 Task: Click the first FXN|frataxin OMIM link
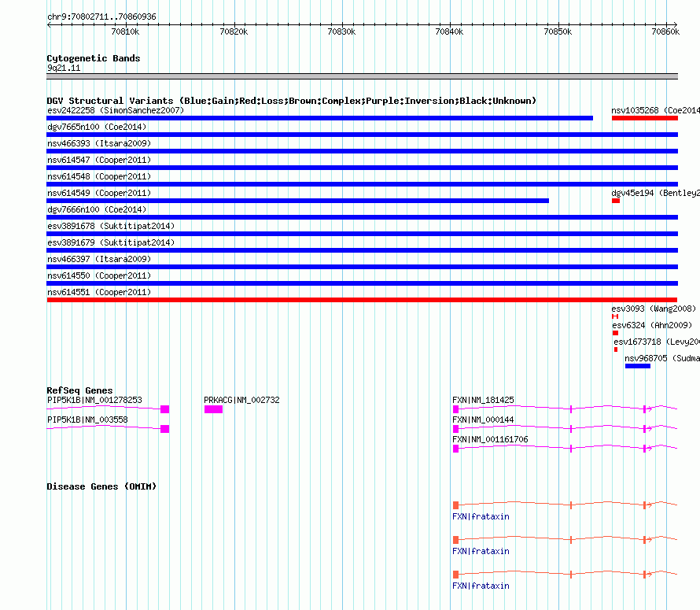(481, 516)
